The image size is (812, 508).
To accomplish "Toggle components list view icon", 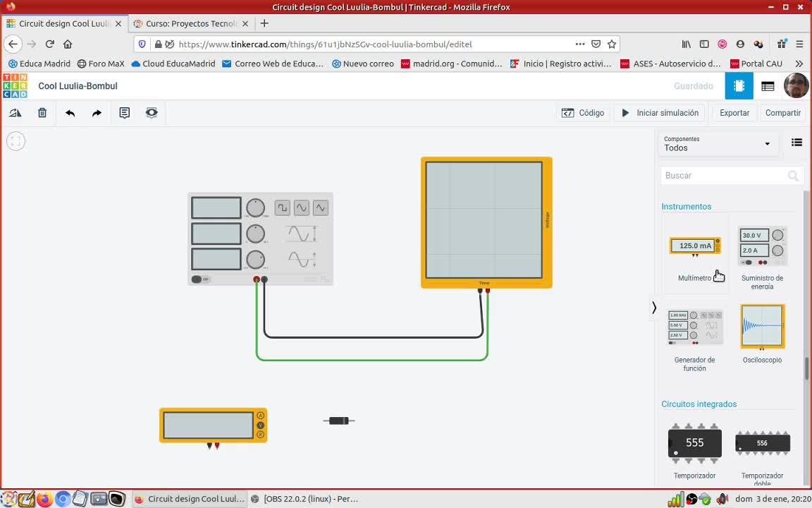I will [x=796, y=143].
